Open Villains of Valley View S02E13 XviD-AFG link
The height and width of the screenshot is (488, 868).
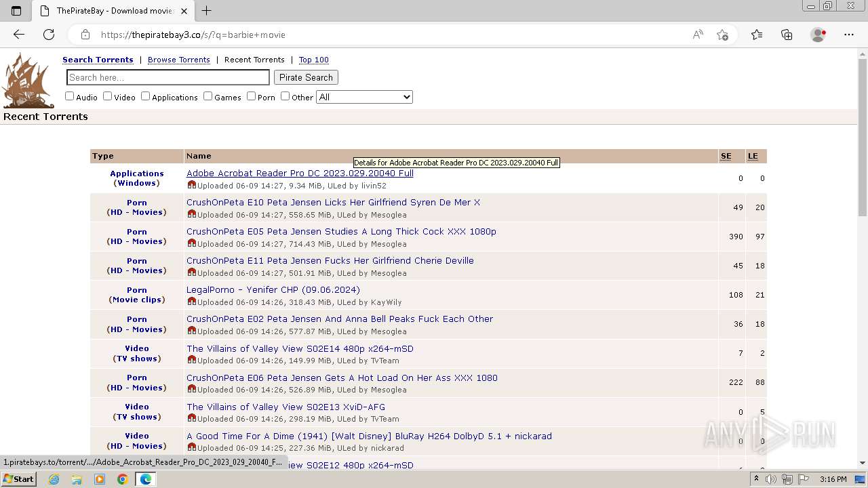click(285, 407)
